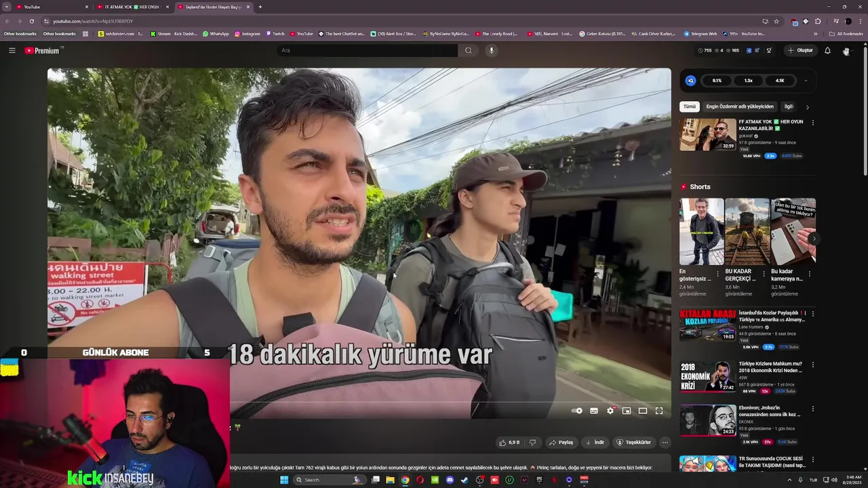Click the İndir download button
Screen dimensions: 868x488
tap(595, 443)
